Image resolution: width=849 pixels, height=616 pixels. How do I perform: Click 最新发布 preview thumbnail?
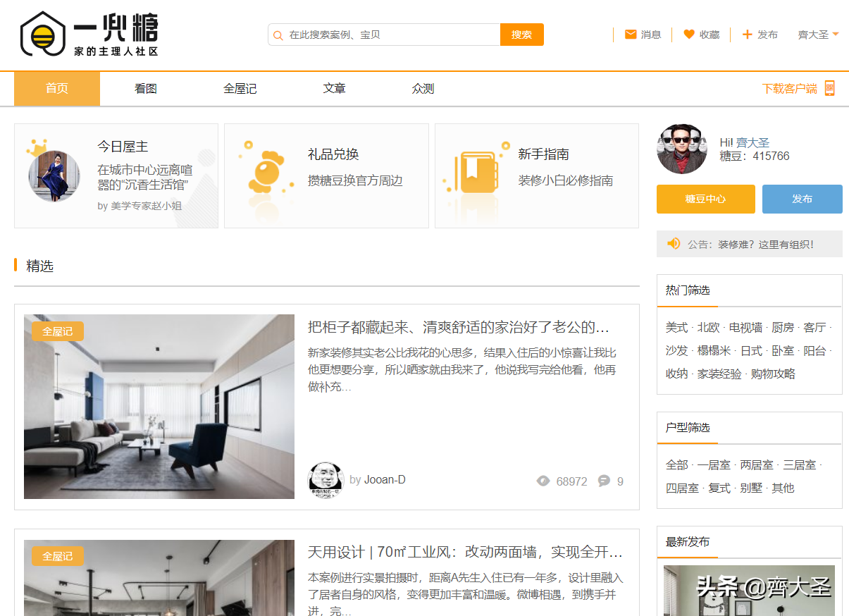click(749, 591)
